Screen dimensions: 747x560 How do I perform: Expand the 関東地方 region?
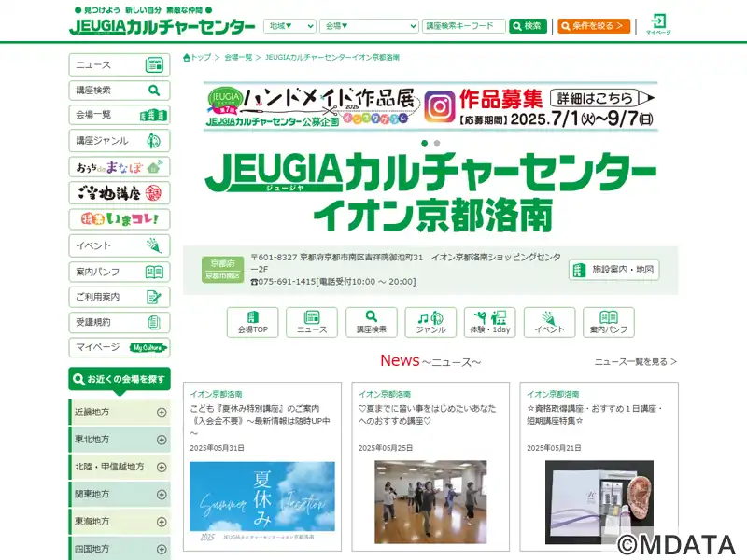[x=120, y=495]
